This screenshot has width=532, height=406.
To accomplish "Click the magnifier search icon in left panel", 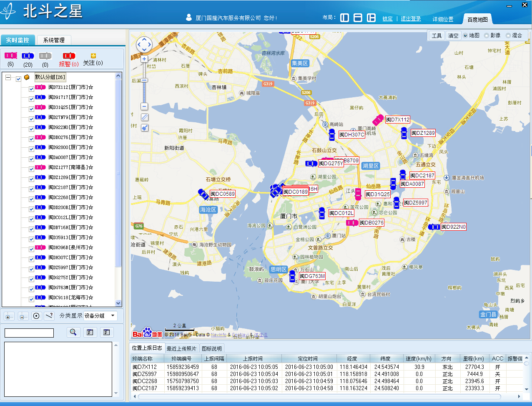I will (73, 332).
